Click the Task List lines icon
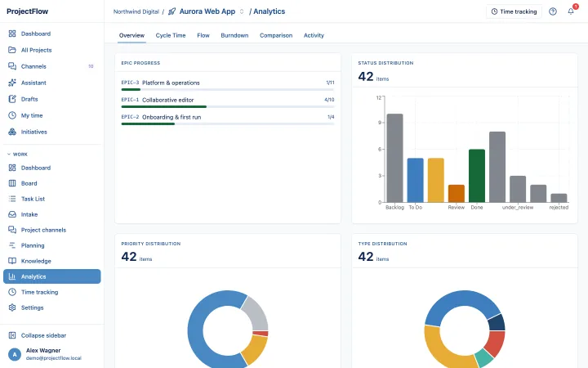Image resolution: width=588 pixels, height=368 pixels. [x=12, y=199]
